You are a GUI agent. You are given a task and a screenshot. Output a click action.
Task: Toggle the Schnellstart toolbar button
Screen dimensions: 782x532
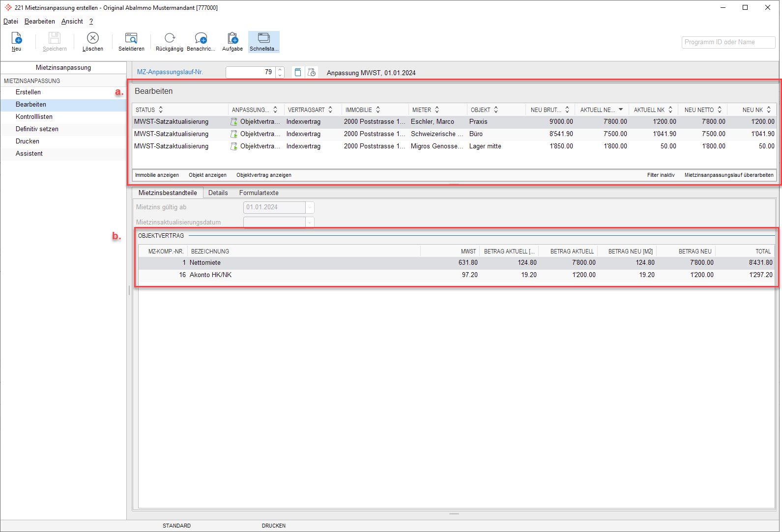coord(264,42)
